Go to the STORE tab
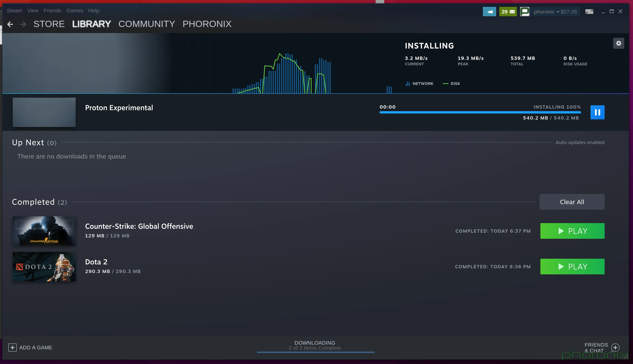Image resolution: width=633 pixels, height=364 pixels. click(x=49, y=24)
